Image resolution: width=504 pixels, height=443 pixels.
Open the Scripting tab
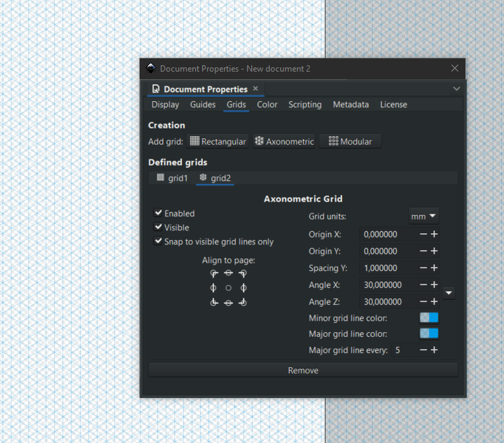(305, 105)
